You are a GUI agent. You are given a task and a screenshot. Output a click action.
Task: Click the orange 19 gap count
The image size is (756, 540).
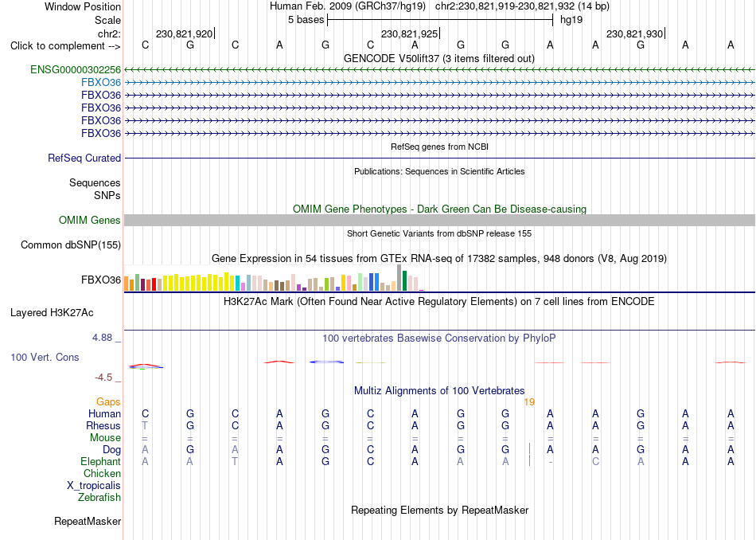click(x=529, y=402)
